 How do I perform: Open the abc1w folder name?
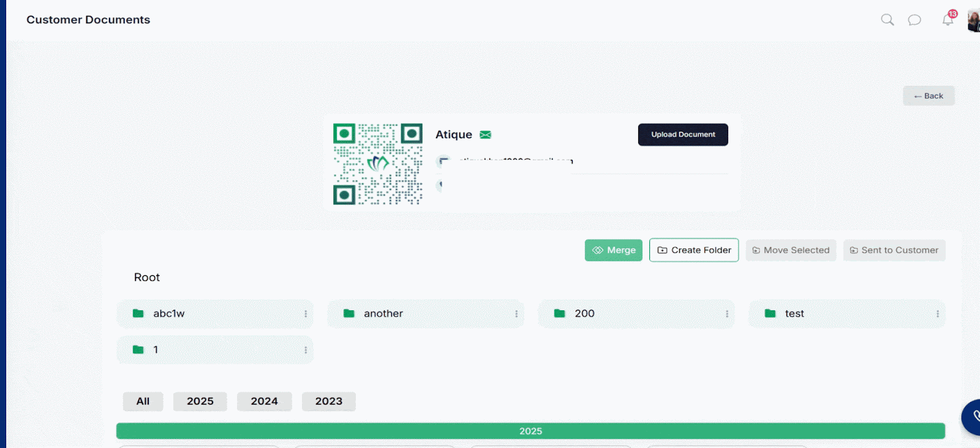(x=169, y=313)
